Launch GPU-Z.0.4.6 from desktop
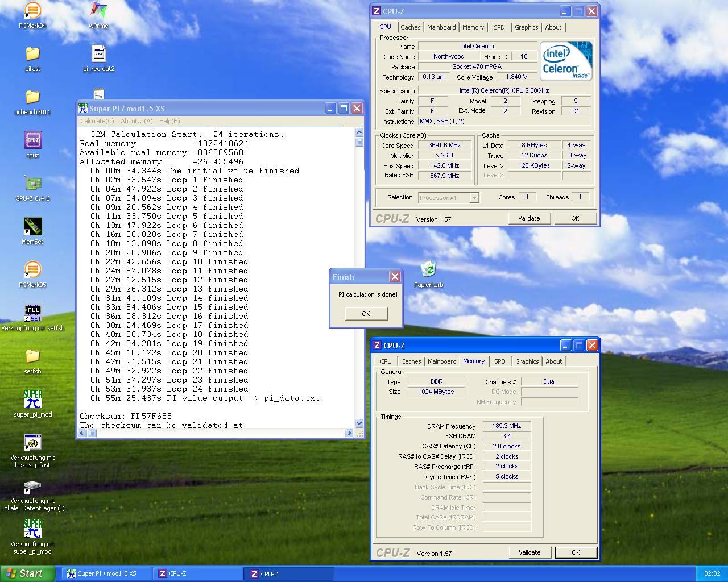 [x=32, y=189]
